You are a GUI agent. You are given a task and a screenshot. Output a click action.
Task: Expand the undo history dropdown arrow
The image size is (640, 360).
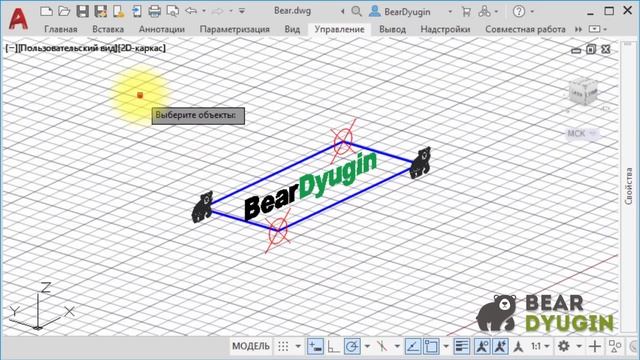204,11
